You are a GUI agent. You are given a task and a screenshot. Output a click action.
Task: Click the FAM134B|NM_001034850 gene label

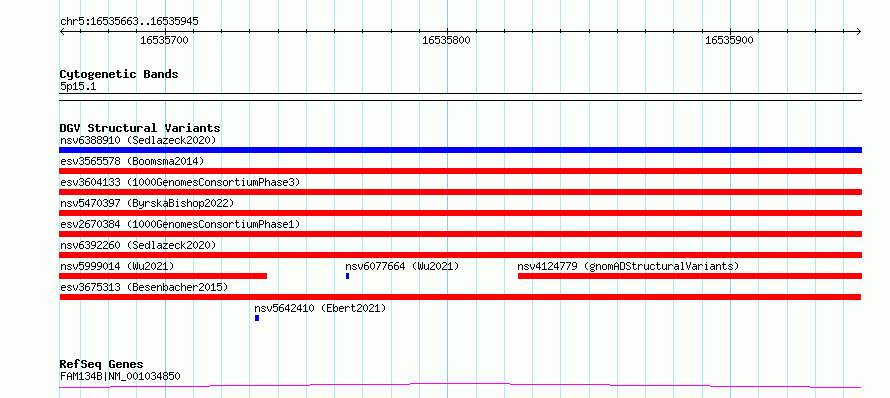coord(120,376)
